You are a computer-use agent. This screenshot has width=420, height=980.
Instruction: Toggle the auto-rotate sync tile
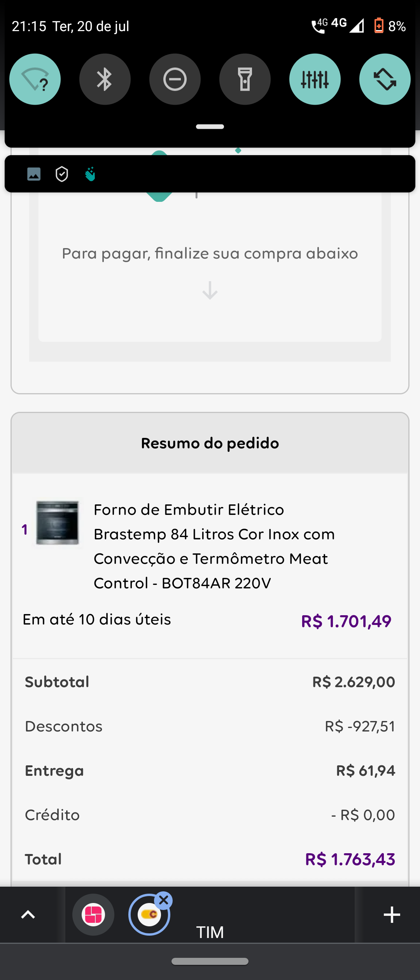pos(385,79)
